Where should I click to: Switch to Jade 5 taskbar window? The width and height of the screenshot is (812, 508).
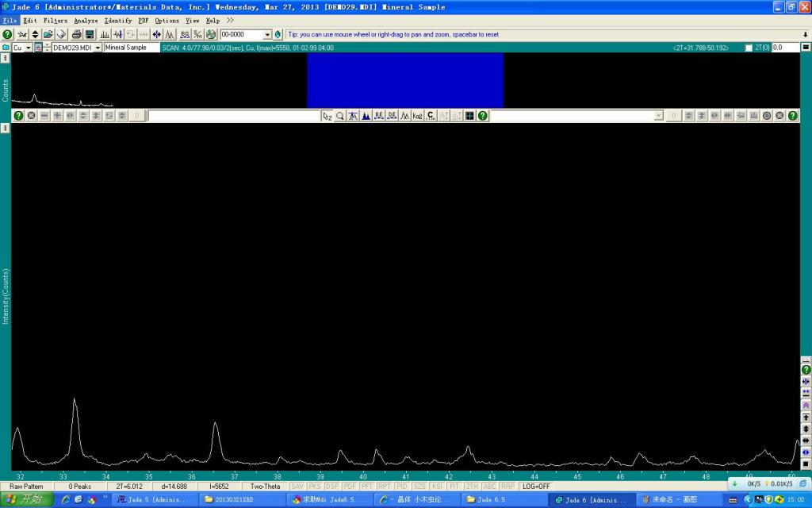(155, 500)
